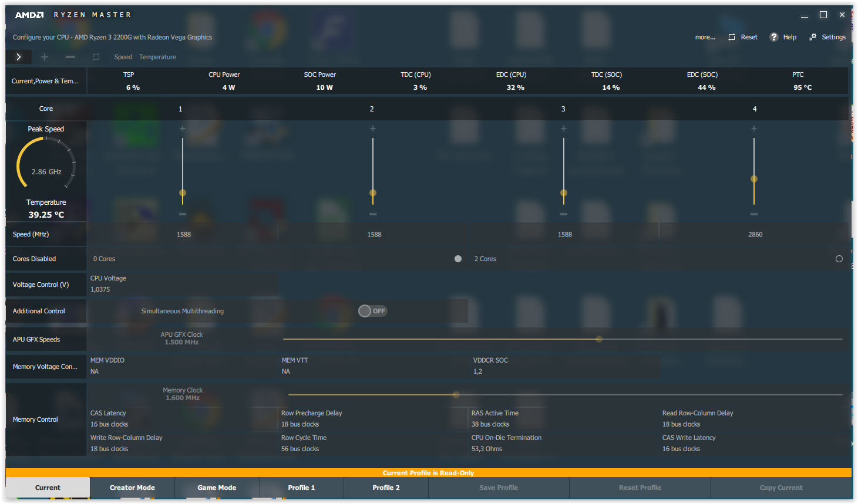Open the more... menu

(x=705, y=37)
